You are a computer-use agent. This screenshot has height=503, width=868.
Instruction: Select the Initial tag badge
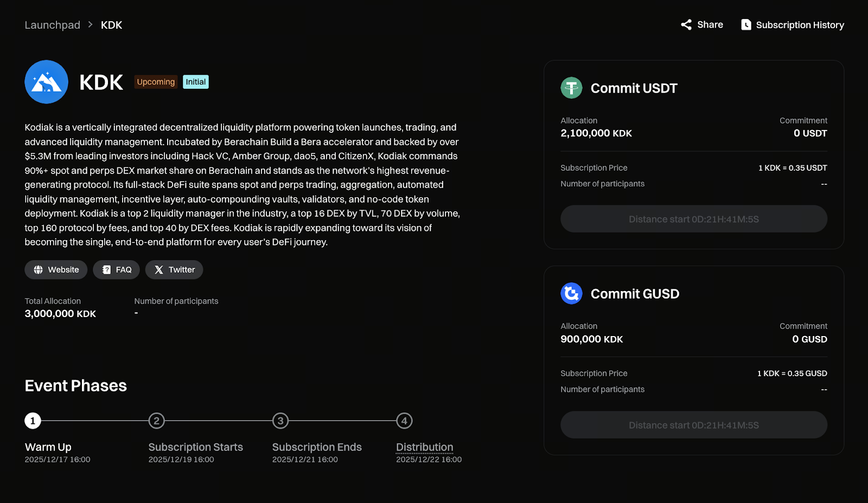[x=196, y=82]
